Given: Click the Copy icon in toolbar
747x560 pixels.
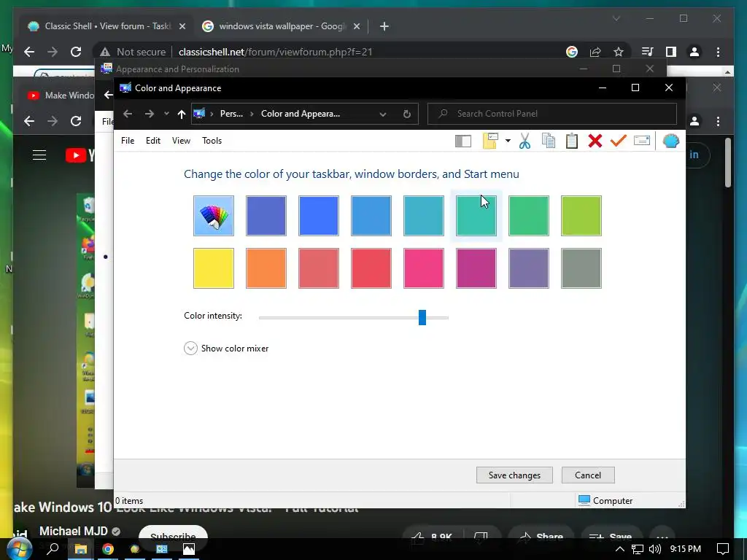Looking at the screenshot, I should (549, 141).
